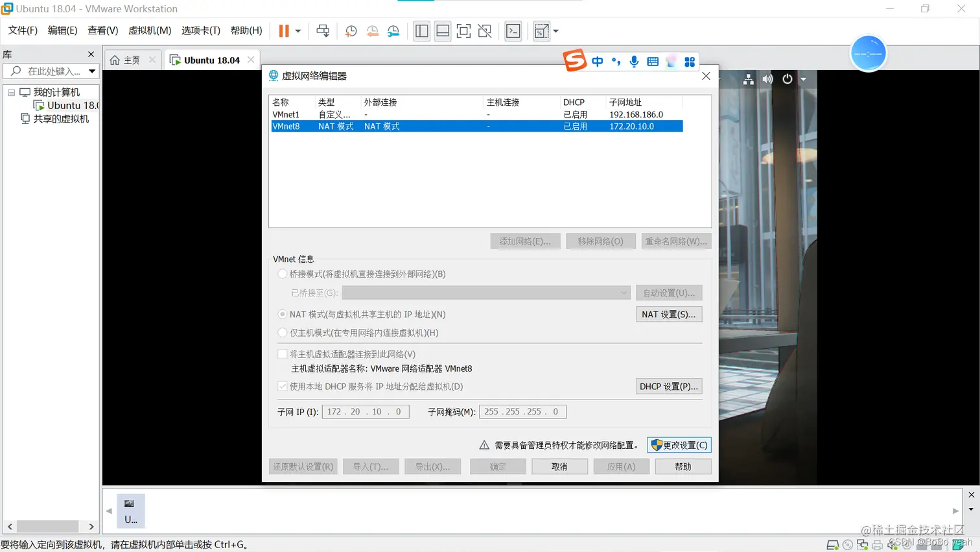Click the network adapter status bar icon

(x=863, y=545)
